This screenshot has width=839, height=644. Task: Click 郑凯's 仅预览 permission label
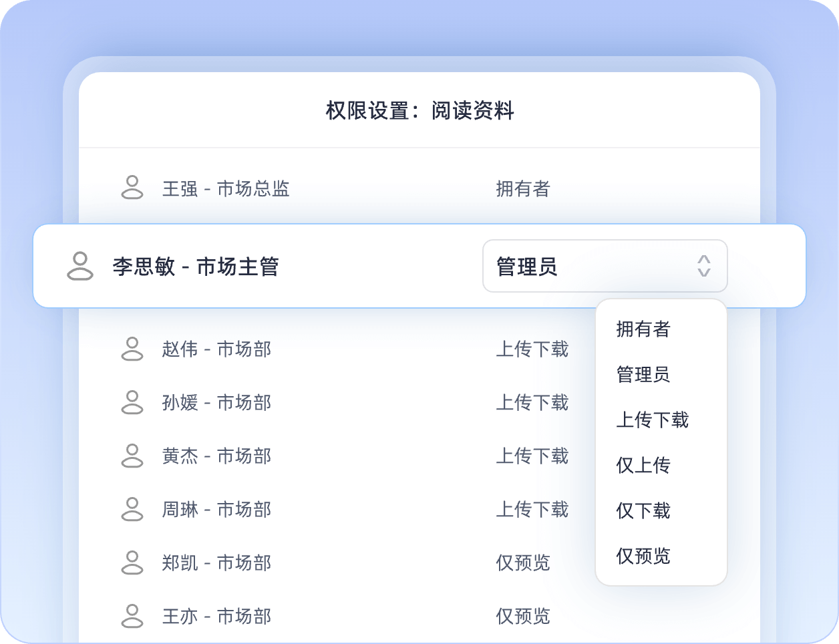(x=522, y=562)
